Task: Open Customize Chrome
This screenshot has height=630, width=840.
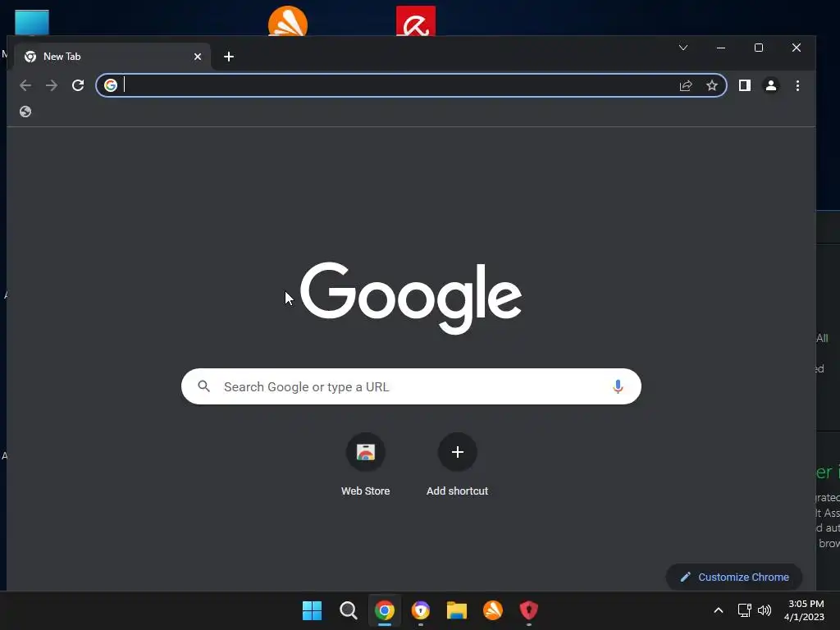Action: pyautogui.click(x=734, y=577)
